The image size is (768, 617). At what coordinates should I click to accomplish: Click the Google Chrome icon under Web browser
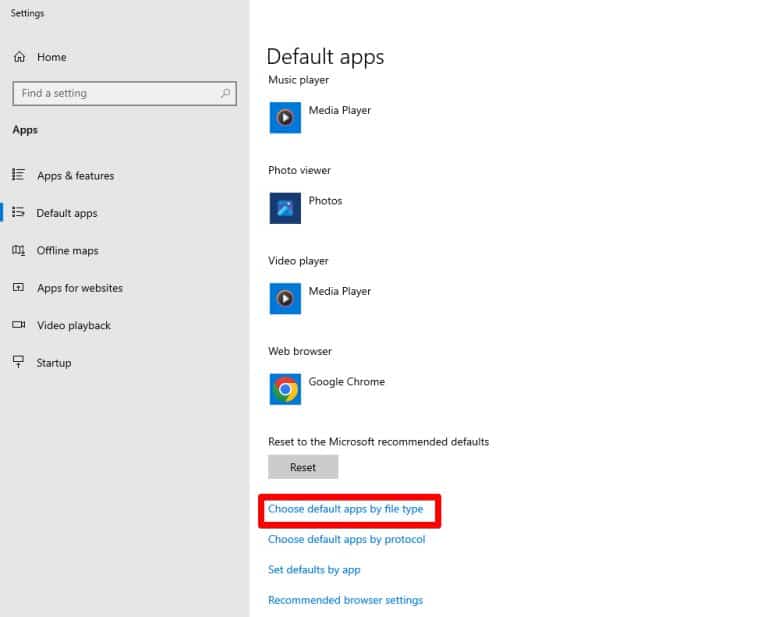(285, 389)
